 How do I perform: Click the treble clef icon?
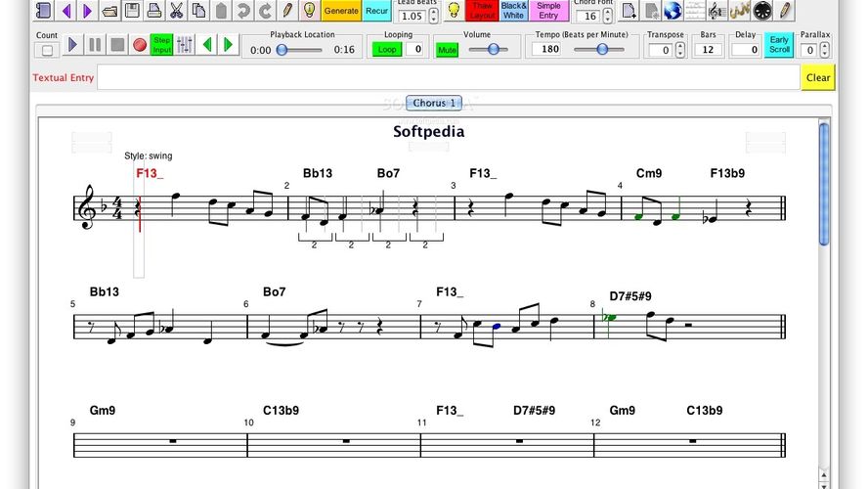[x=716, y=11]
